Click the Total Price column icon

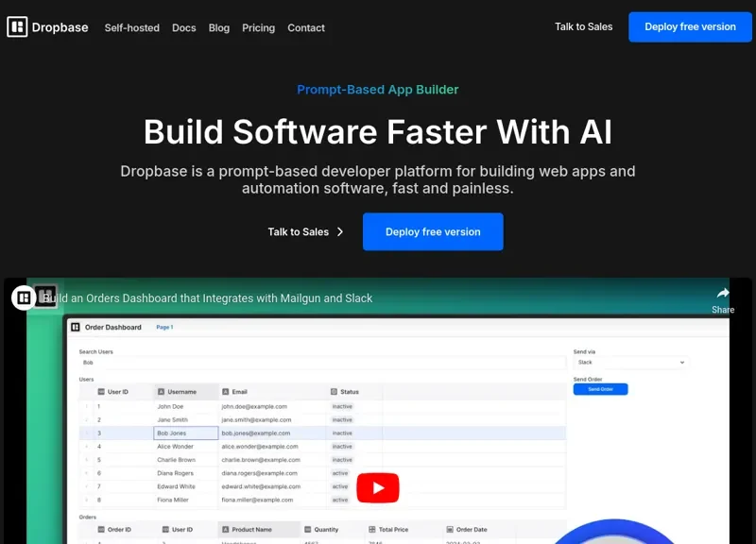point(371,530)
